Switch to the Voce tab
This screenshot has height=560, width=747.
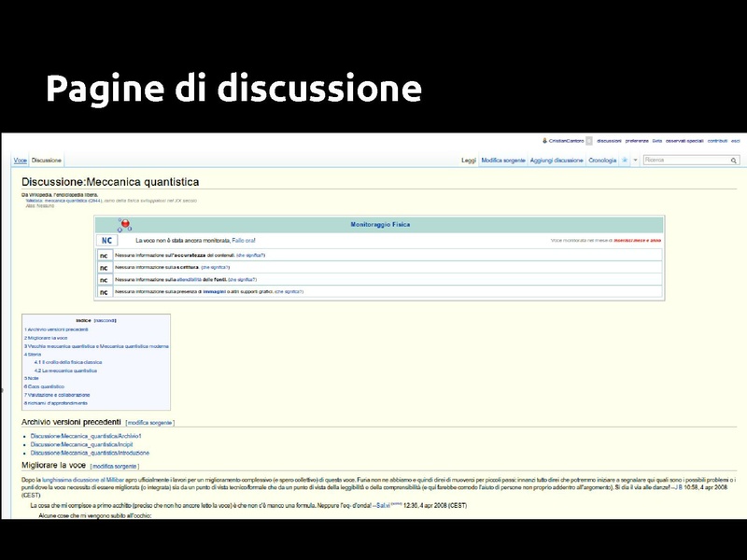tap(20, 161)
